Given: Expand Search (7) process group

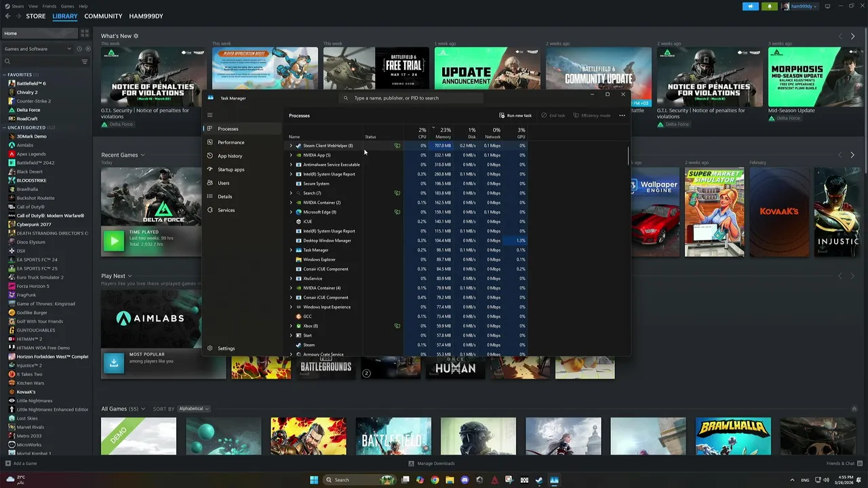Looking at the screenshot, I should point(291,193).
